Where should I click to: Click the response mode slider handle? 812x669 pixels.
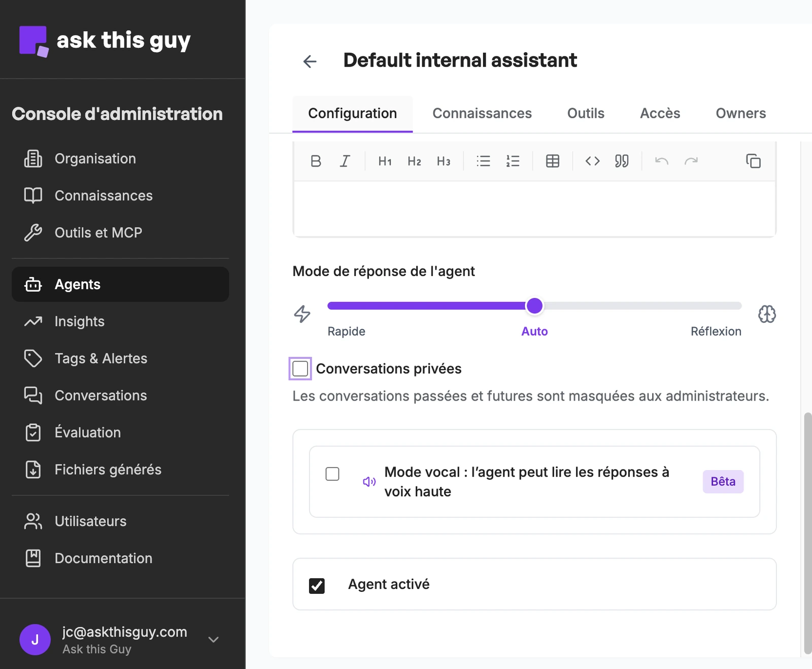click(534, 306)
